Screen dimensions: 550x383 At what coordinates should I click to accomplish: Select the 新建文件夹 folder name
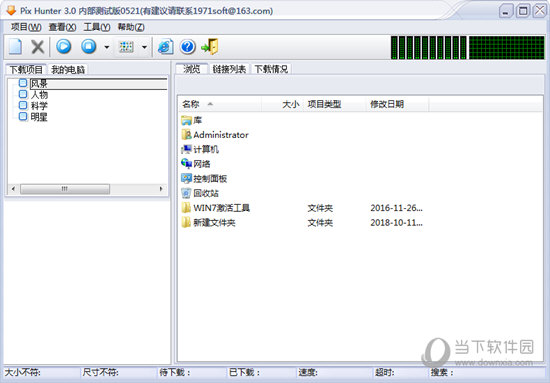[214, 222]
